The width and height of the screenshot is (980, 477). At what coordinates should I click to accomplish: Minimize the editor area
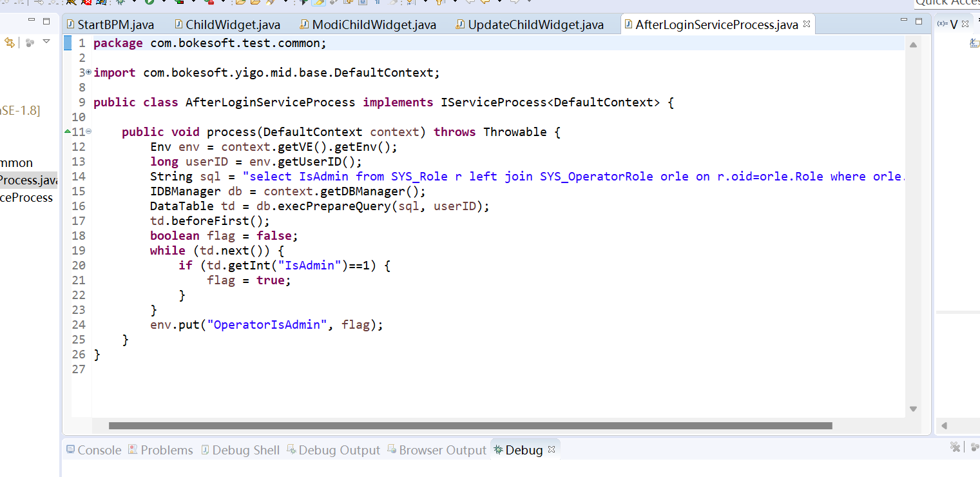903,21
